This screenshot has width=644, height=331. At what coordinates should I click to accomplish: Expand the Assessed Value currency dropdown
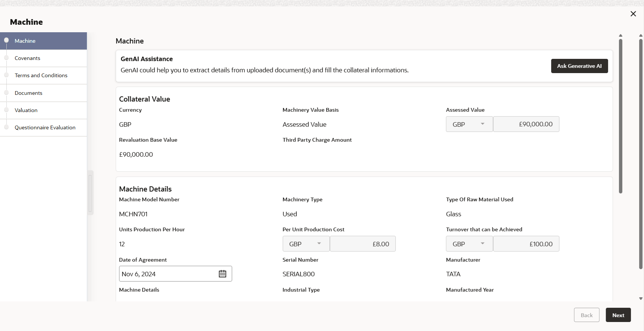pyautogui.click(x=469, y=124)
